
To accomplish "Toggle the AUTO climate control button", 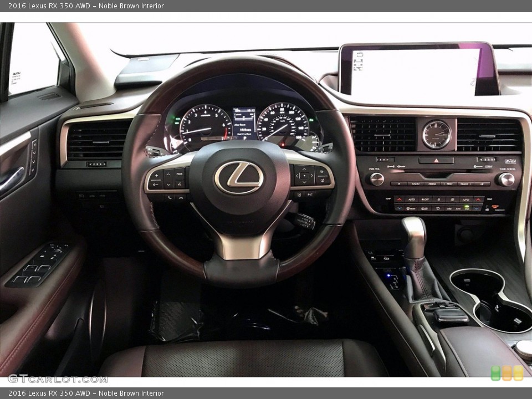I will pos(412,199).
